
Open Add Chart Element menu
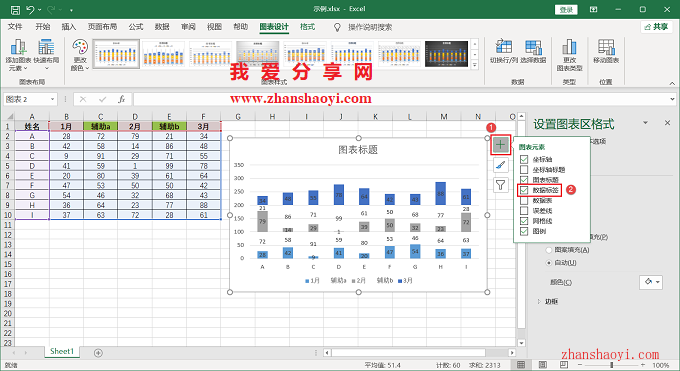coord(18,55)
